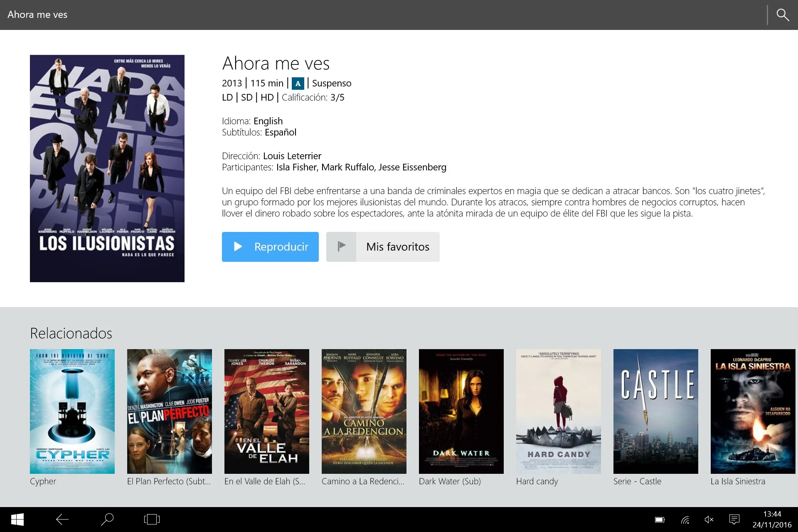Click the 'Hard candy' caption
Viewport: 798px width, 532px height.
click(537, 481)
